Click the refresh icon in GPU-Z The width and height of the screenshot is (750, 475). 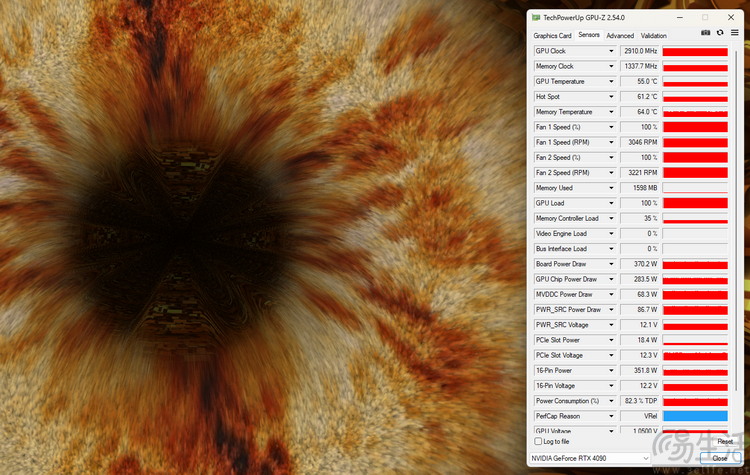[720, 33]
